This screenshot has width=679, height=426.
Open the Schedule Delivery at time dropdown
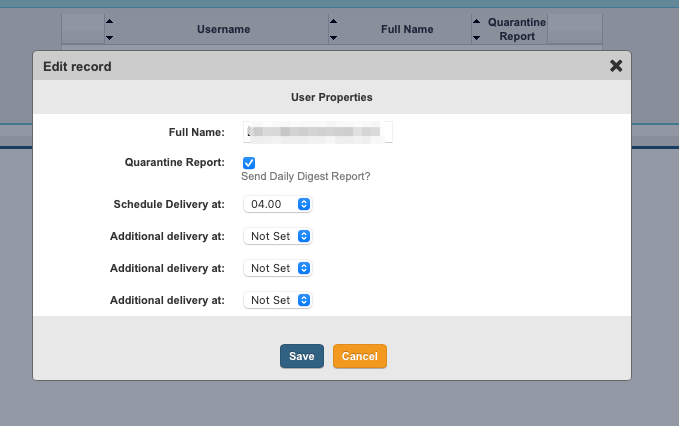[278, 204]
